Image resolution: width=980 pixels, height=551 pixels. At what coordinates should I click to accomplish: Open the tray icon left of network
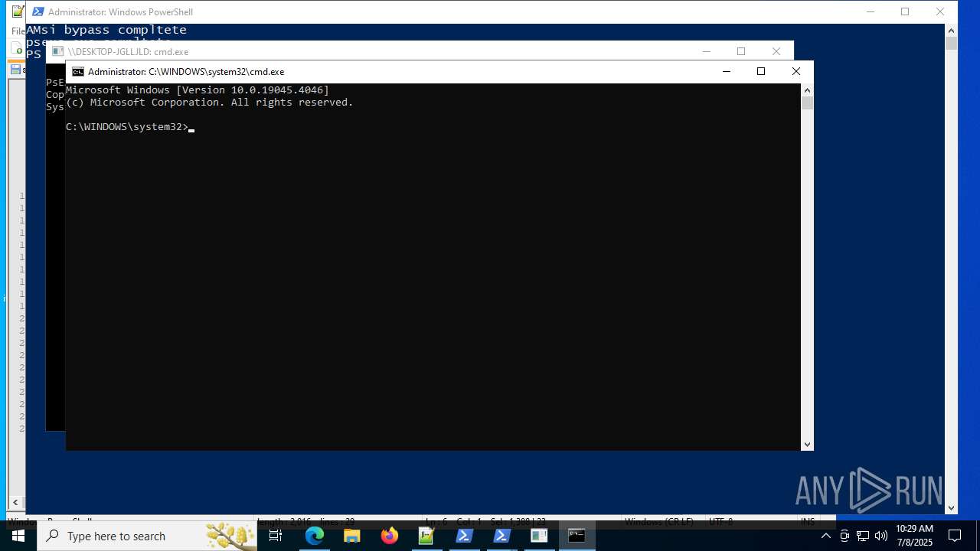[844, 536]
